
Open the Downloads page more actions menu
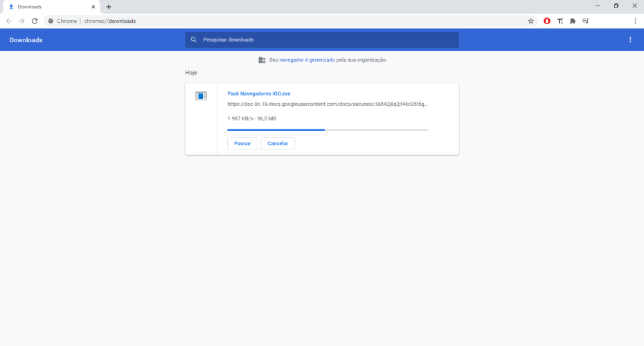tap(630, 40)
